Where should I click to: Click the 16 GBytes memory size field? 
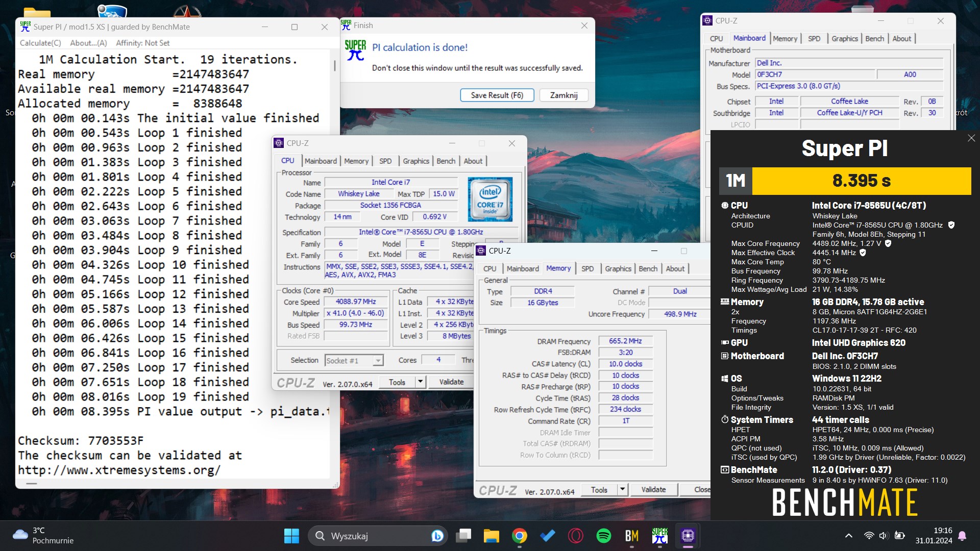(543, 303)
